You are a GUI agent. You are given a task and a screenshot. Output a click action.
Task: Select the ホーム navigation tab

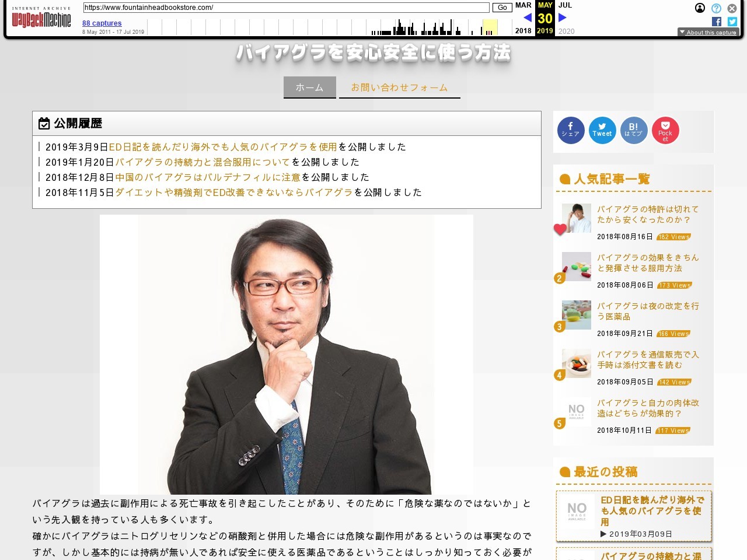tap(309, 87)
